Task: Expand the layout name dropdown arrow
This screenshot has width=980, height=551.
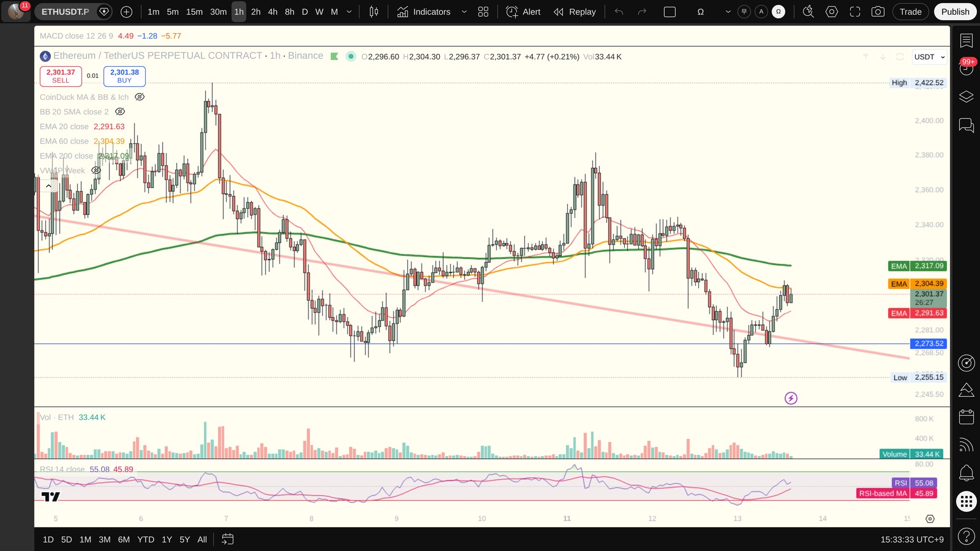Action: (x=728, y=12)
